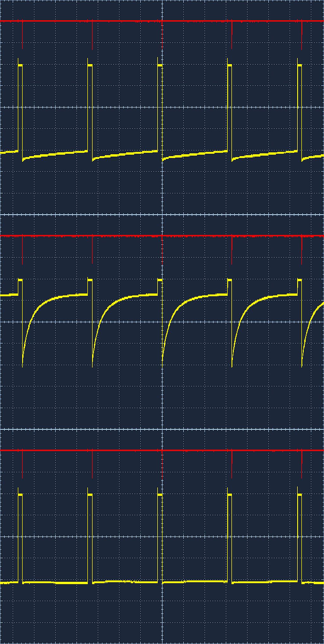This screenshot has width=324, height=644.
Task: Click first yellow pulse peak in top plot
Action: coord(20,65)
